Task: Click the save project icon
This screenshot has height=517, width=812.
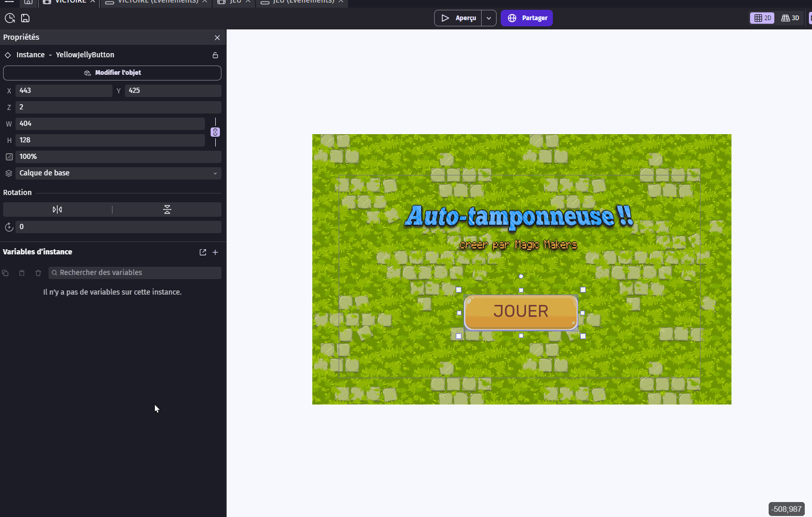Action: point(25,18)
